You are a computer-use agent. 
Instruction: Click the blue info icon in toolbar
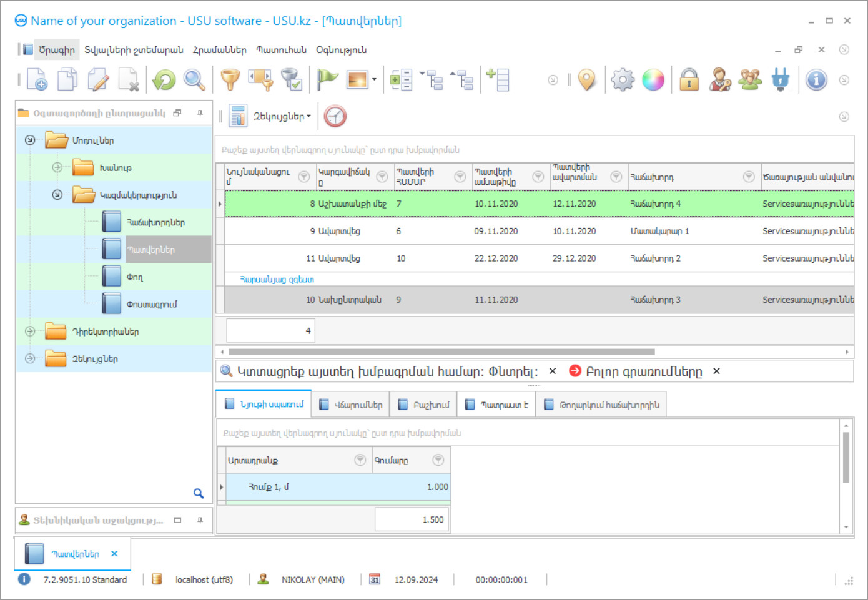tap(816, 80)
